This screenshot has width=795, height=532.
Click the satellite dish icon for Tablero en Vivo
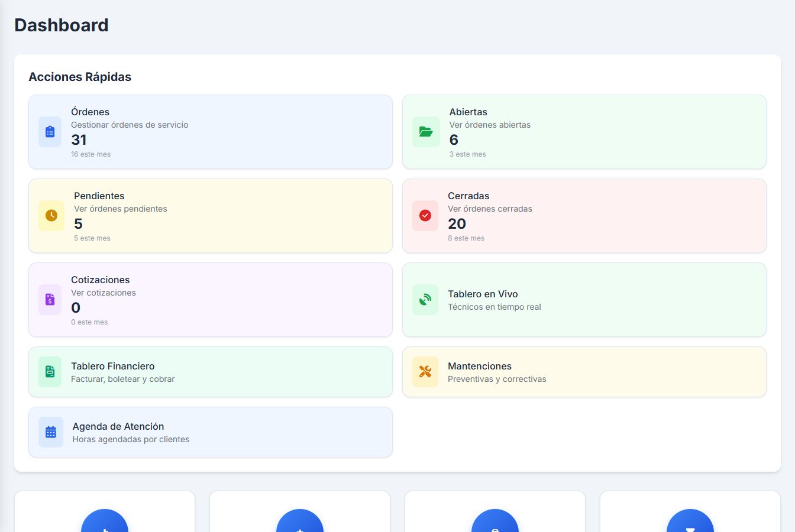pos(425,300)
